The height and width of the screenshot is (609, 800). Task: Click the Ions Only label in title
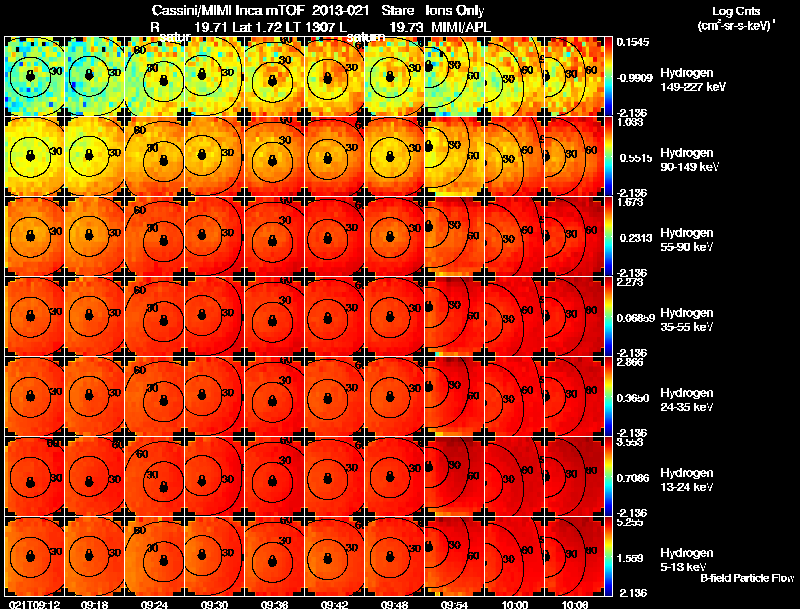(x=455, y=11)
